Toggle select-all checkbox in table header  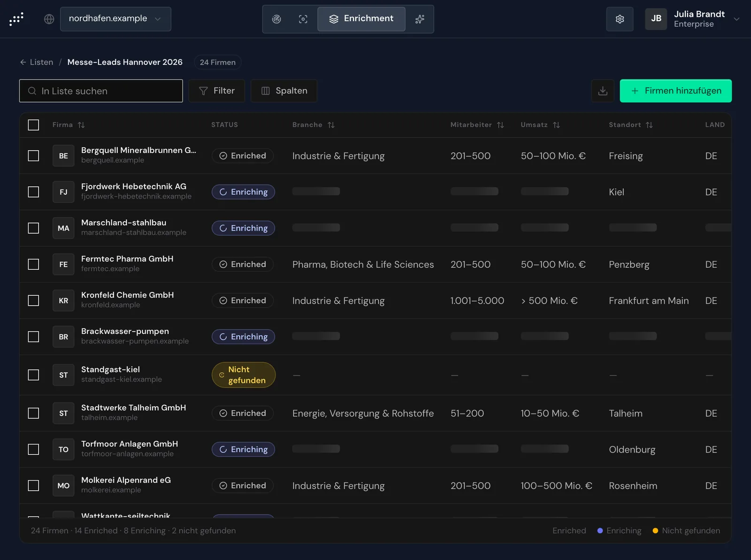[33, 125]
